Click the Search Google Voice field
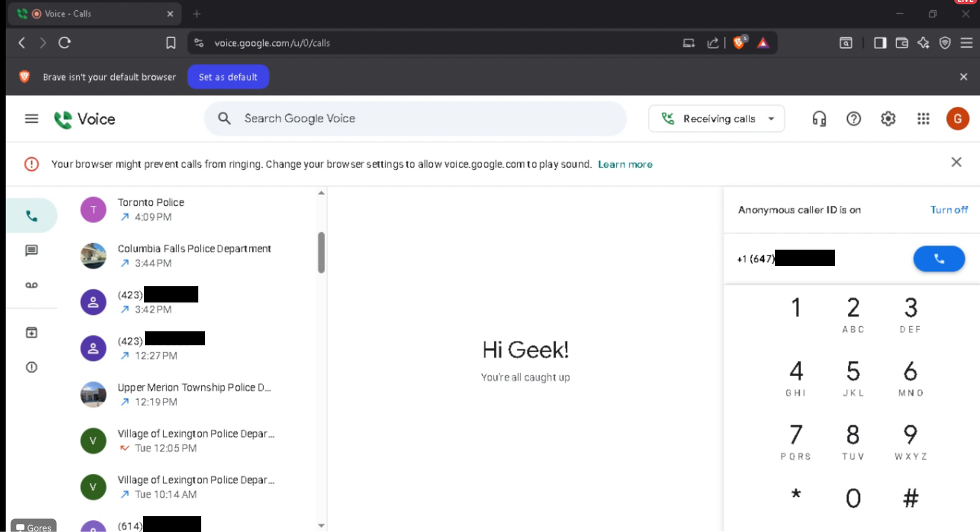The image size is (980, 532). pos(416,119)
